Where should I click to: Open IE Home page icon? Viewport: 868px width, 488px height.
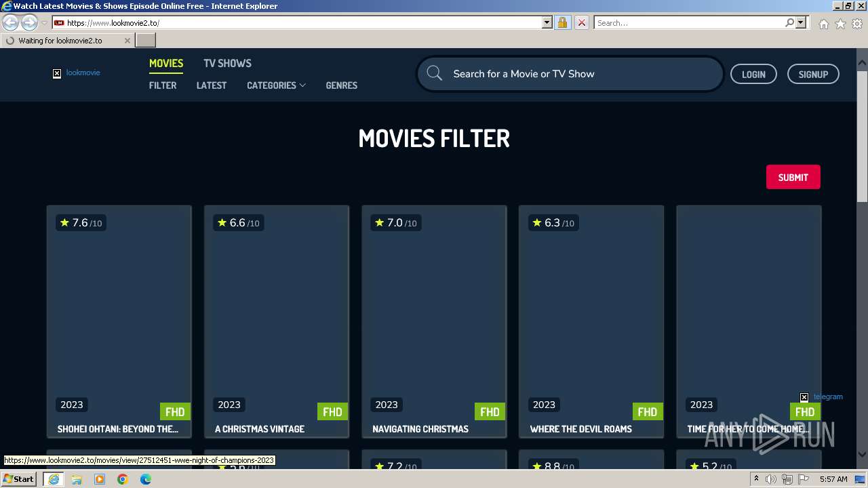[x=823, y=24]
